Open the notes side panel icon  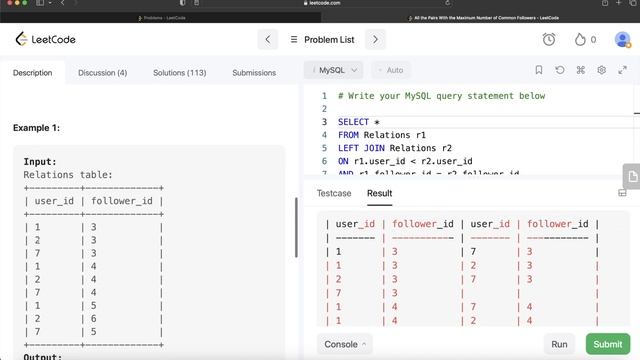tap(632, 176)
